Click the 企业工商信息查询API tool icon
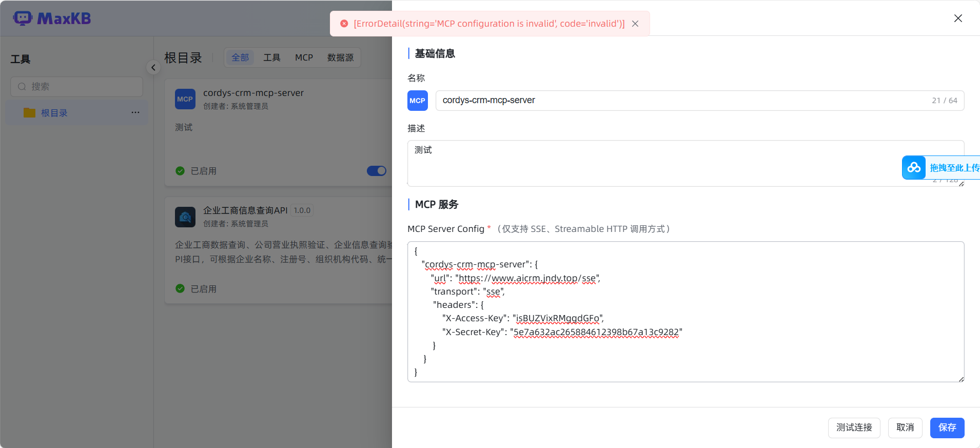 click(185, 217)
